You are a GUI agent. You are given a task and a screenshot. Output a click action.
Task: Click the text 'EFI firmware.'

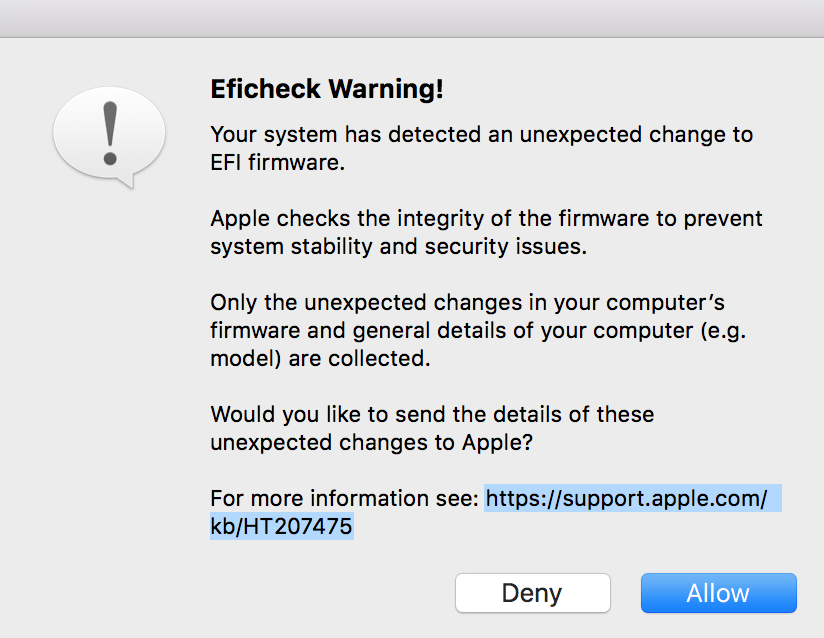click(x=277, y=162)
